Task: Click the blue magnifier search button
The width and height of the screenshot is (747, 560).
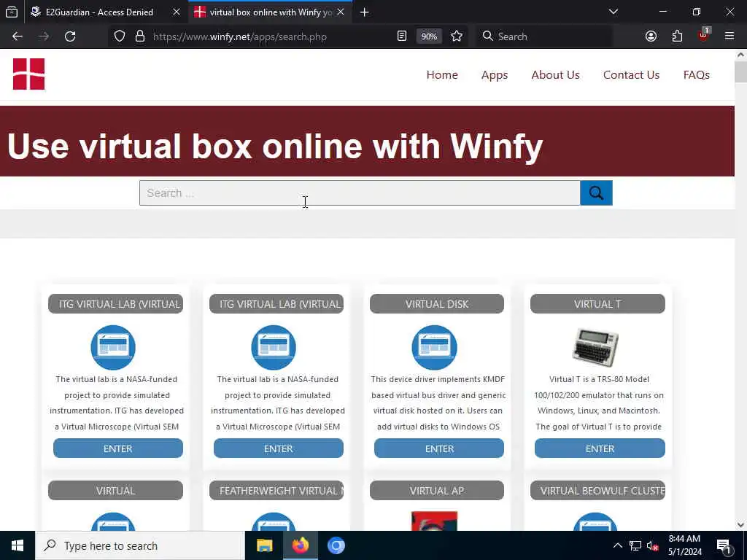Action: click(596, 192)
